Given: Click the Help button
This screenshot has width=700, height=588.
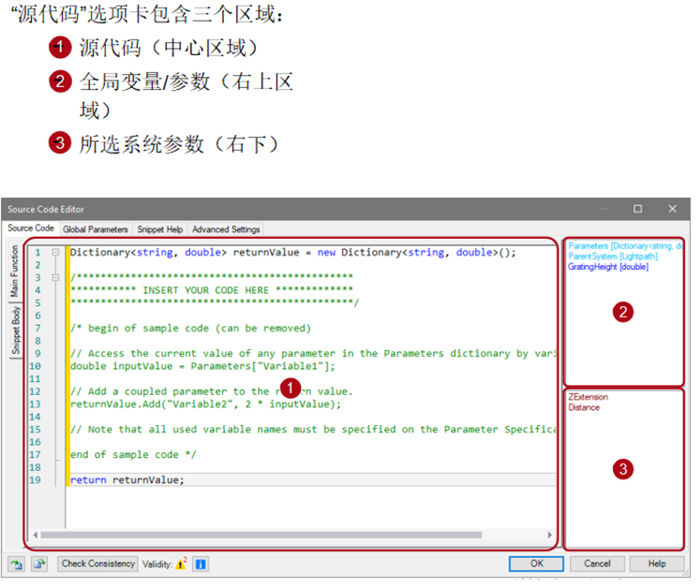Looking at the screenshot, I should (657, 565).
